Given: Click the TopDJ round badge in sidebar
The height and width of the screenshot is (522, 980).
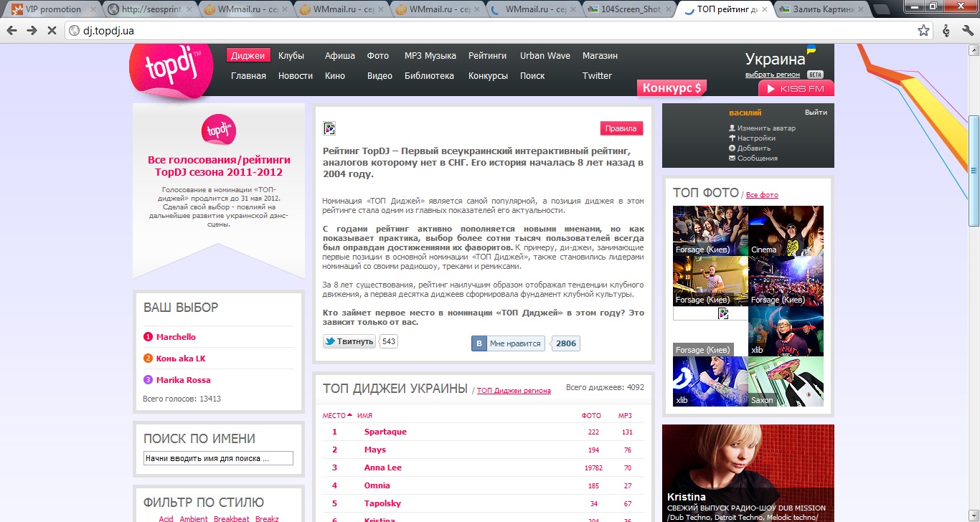Looking at the screenshot, I should (x=219, y=130).
